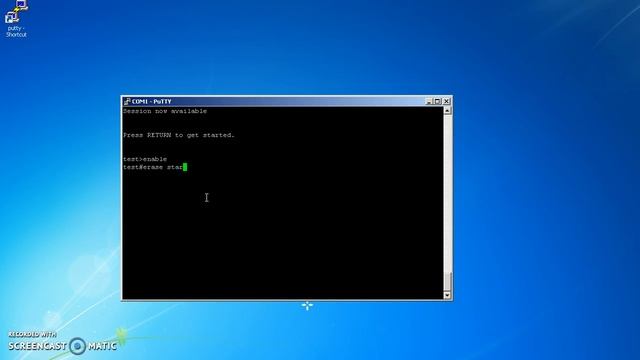This screenshot has height=360, width=640.
Task: Click the terminal scrollbar up arrow
Action: pos(447,111)
